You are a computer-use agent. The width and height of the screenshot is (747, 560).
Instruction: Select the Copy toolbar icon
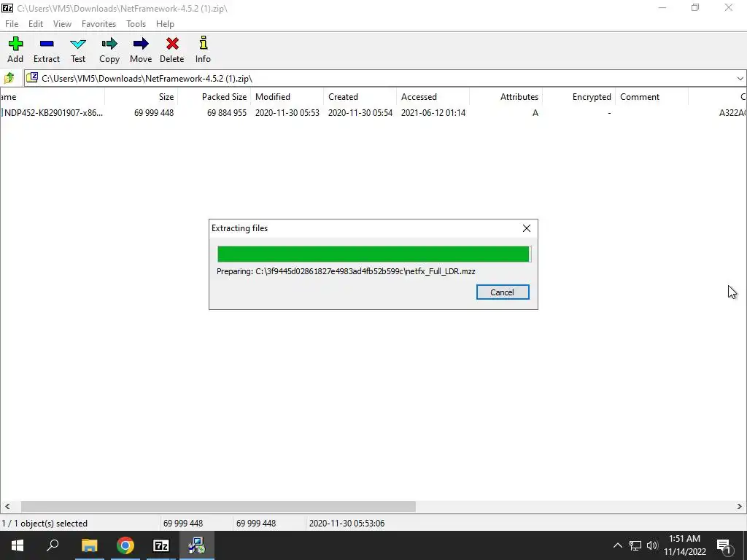(x=109, y=50)
